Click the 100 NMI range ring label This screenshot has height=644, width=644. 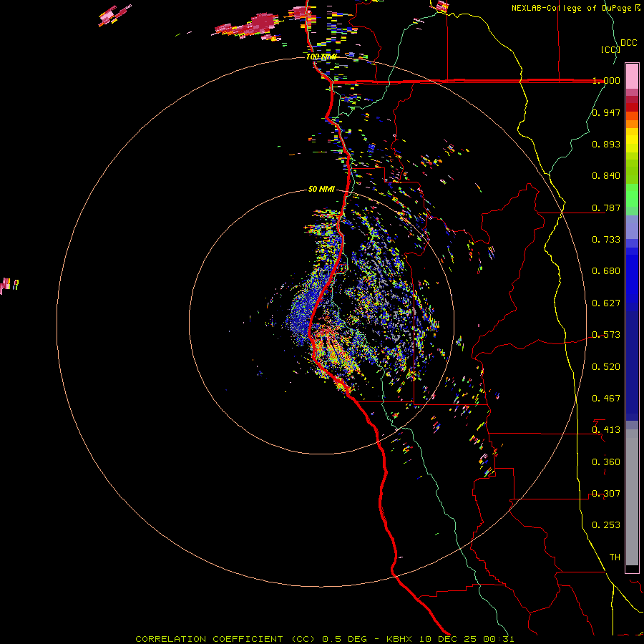321,57
